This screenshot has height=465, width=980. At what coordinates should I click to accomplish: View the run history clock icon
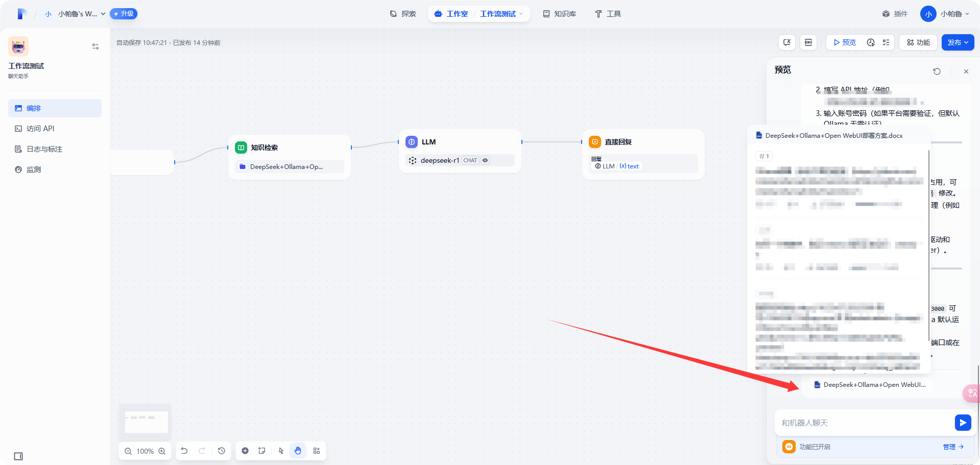(x=871, y=42)
